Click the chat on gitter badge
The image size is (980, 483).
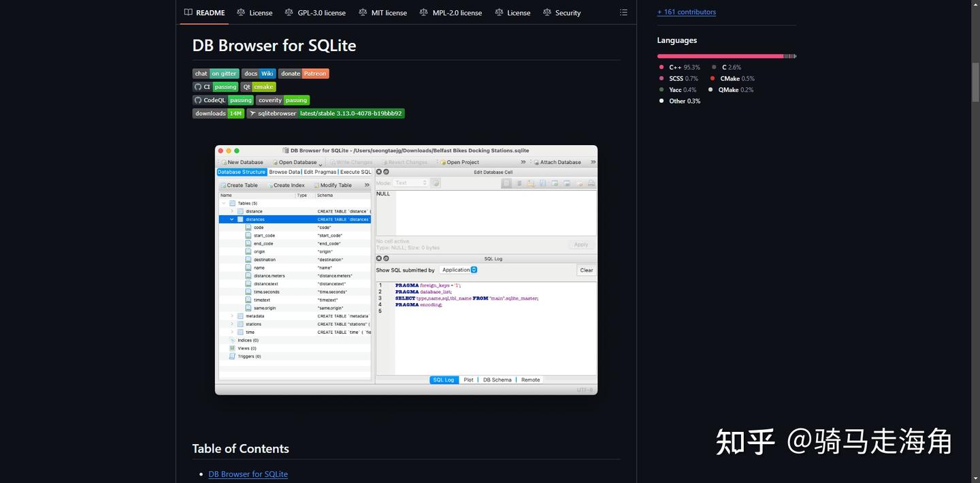click(216, 74)
